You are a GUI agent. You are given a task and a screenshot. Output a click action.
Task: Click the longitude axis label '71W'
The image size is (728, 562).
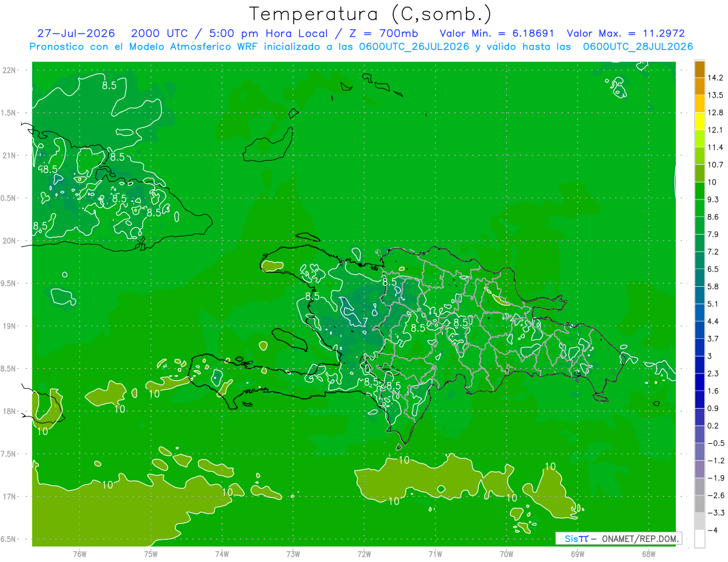click(435, 554)
